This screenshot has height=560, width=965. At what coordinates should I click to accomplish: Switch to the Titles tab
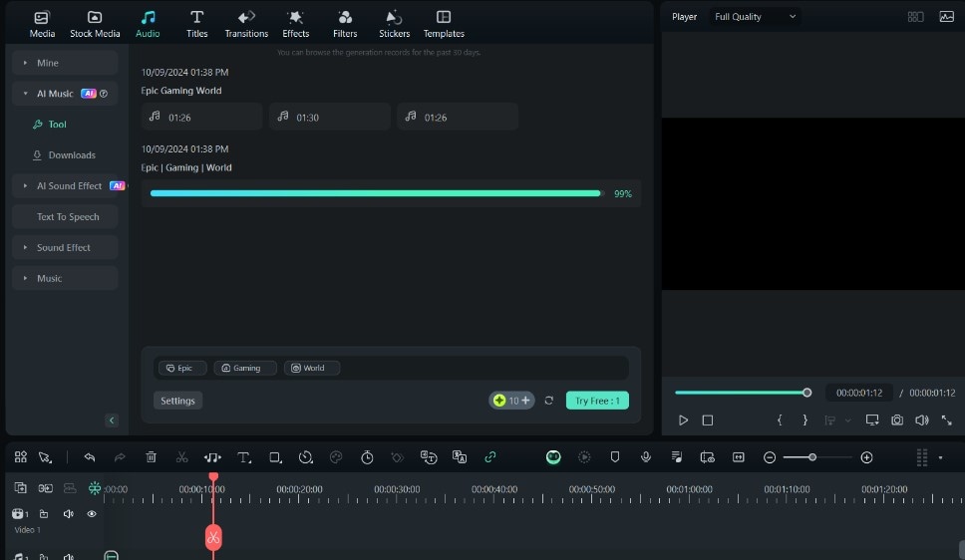point(197,25)
